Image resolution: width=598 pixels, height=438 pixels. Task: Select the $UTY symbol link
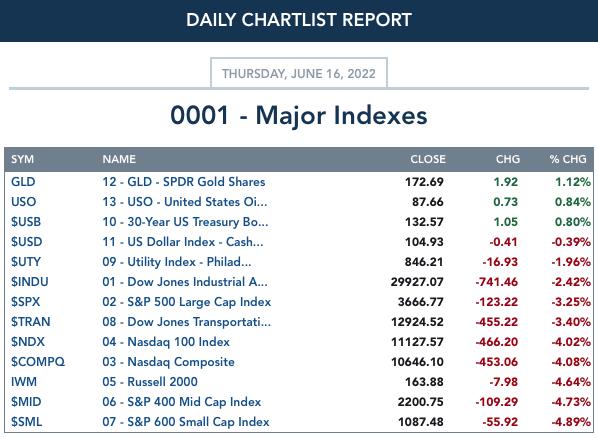point(26,262)
